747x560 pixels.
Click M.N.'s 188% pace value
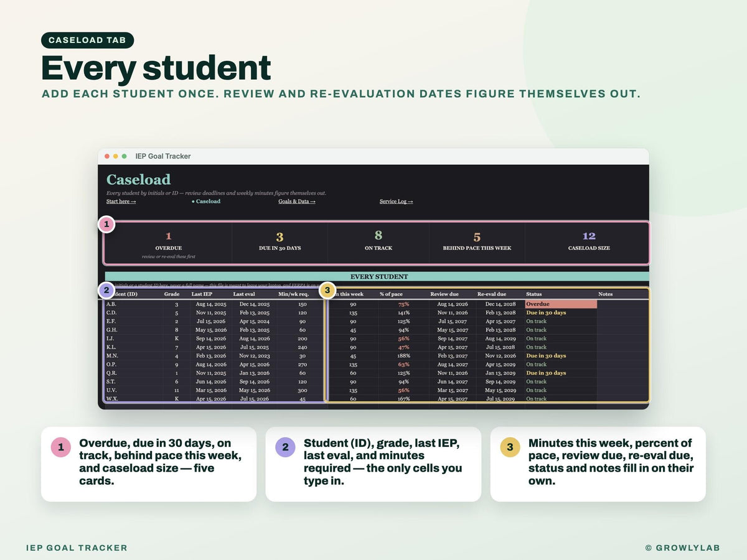coord(403,356)
